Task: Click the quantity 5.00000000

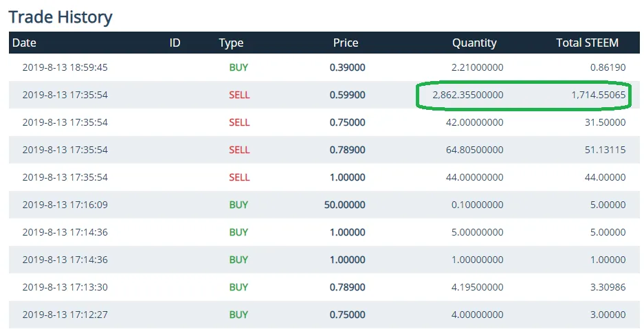Action: (477, 232)
